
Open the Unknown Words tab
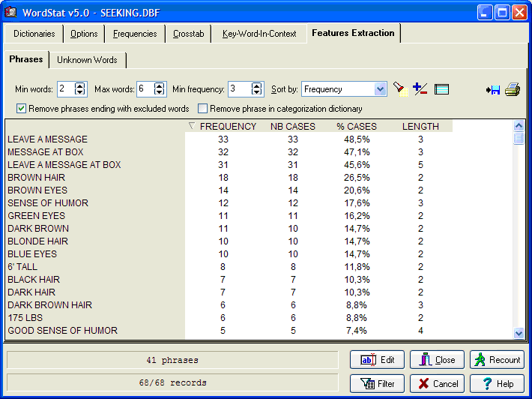pos(87,59)
